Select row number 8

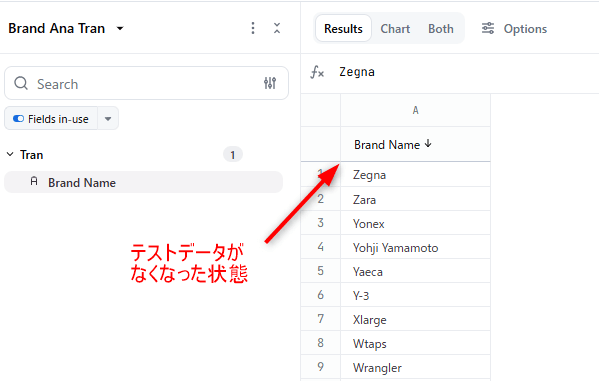pyautogui.click(x=321, y=343)
